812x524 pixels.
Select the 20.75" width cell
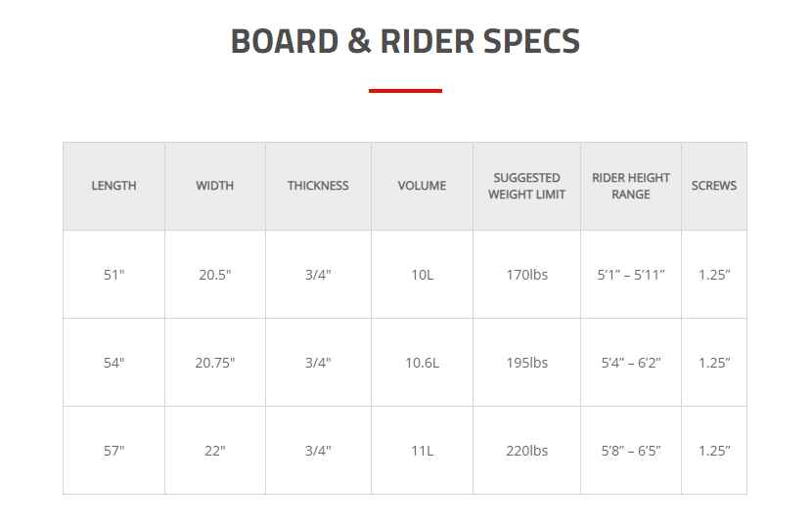(215, 363)
